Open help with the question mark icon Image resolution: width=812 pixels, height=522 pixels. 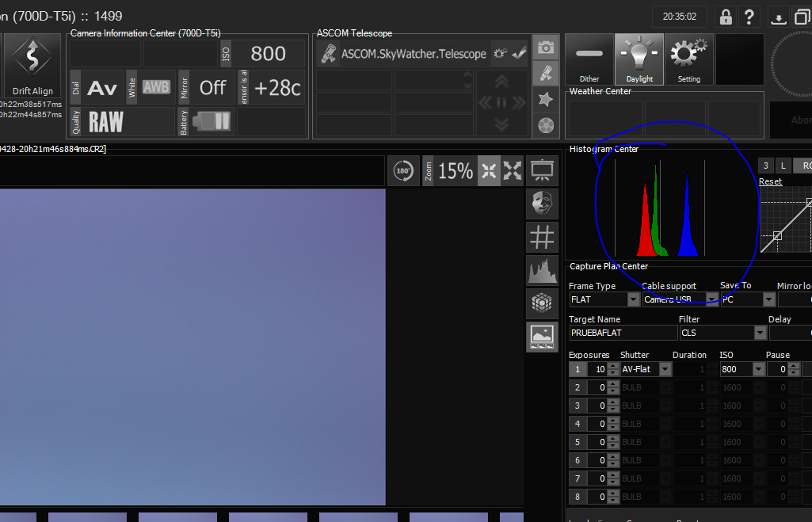pos(749,17)
